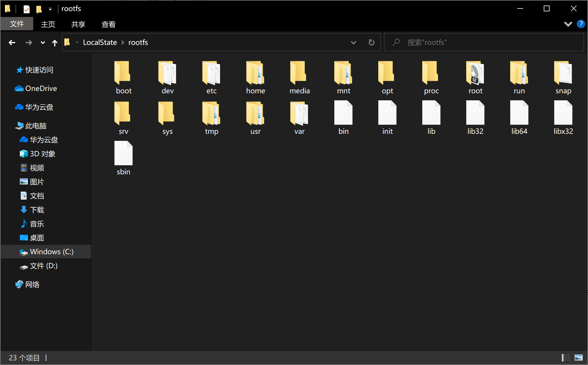Click the Properties quick access toolbar icon
This screenshot has height=365, width=588.
click(27, 9)
